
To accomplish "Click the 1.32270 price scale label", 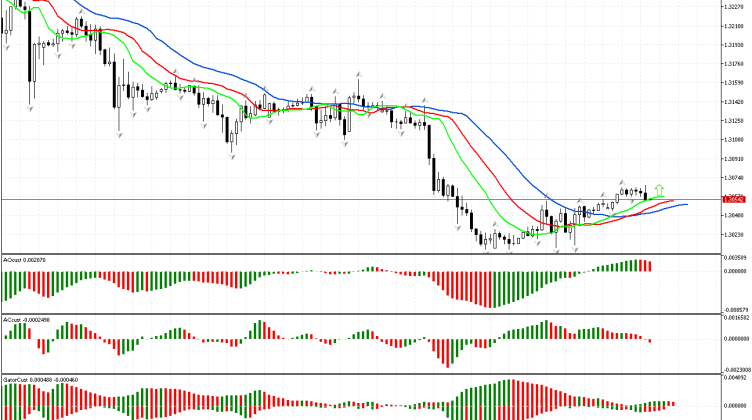I will 734,7.
